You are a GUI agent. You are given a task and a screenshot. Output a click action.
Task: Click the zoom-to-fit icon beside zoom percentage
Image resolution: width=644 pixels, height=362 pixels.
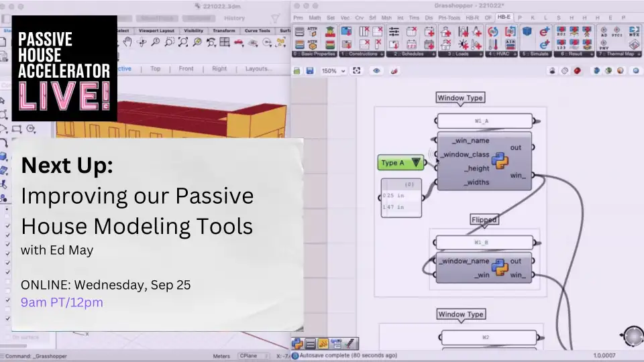pos(357,70)
